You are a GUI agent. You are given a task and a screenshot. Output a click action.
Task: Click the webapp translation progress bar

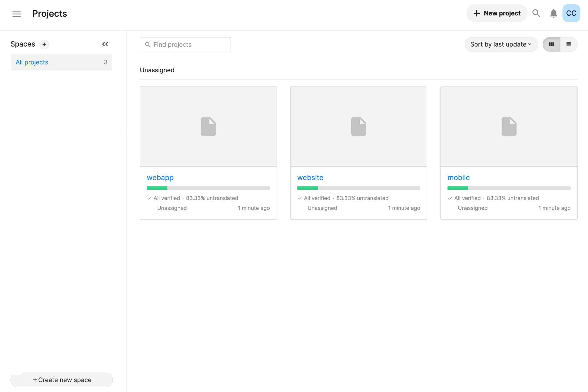point(208,188)
